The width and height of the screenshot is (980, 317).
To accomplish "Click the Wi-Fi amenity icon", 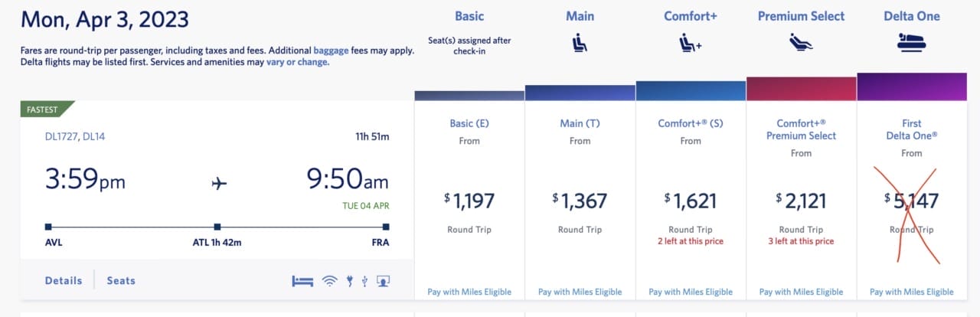I will tap(330, 281).
